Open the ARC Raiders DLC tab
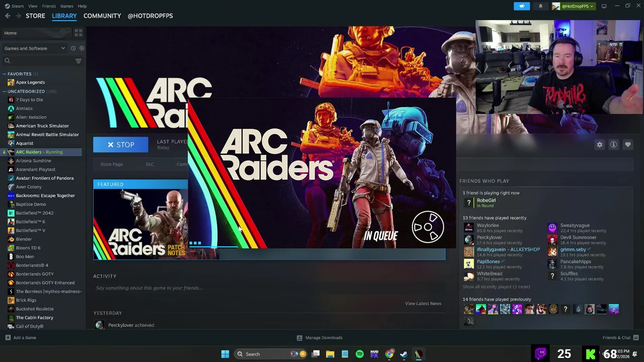The image size is (644, 362). point(150,164)
